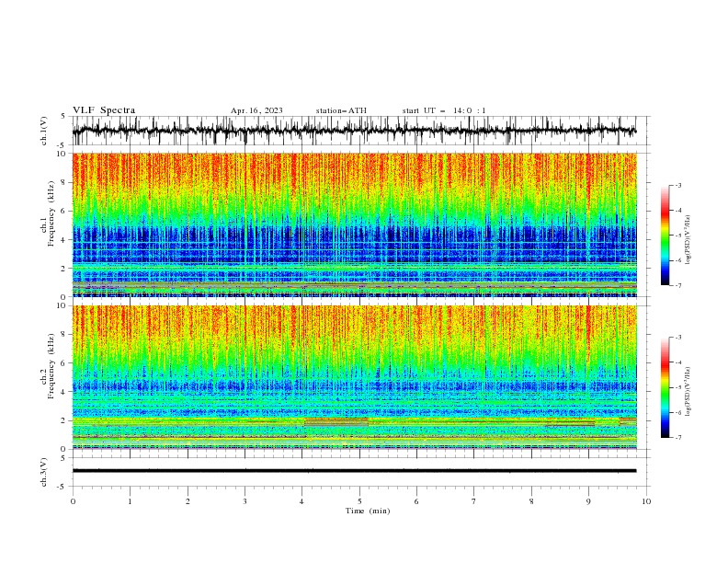This screenshot has height=563, width=728.
Task: Click time axis tick label '3'
Action: 245,501
